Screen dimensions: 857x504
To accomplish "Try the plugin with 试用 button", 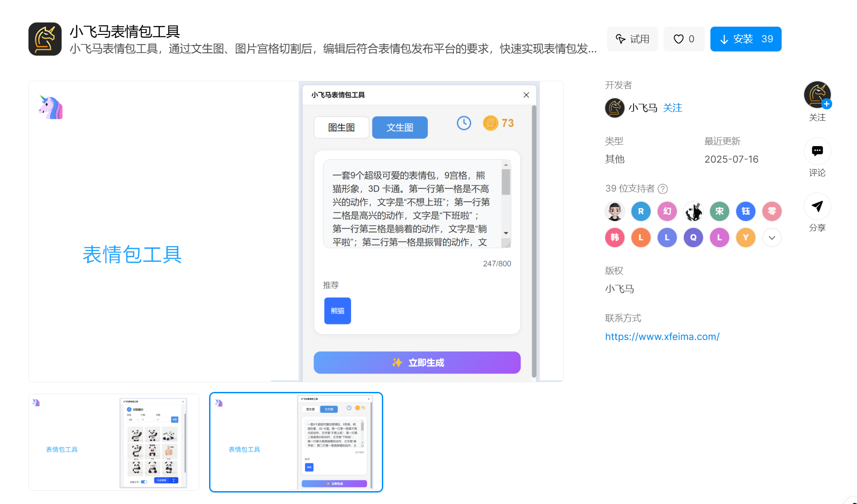I will [632, 39].
